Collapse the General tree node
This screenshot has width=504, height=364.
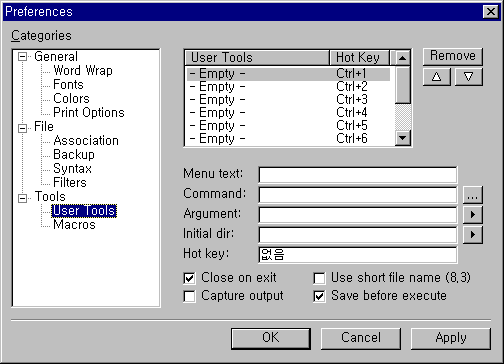click(x=22, y=57)
